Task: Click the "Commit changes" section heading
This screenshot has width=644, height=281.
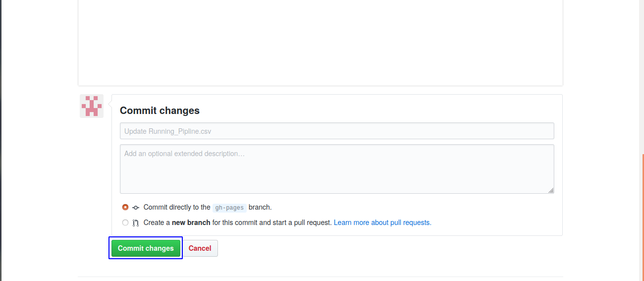Action: pos(160,111)
